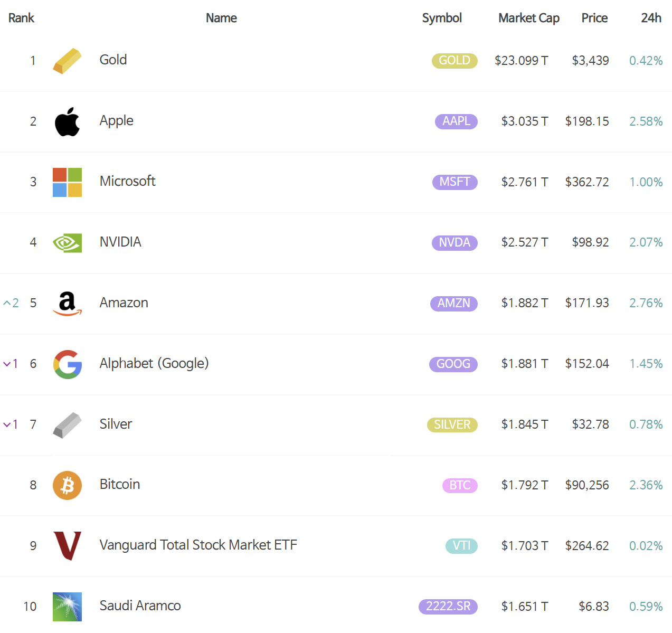
Task: Click the NVIDIA eye logo
Action: [67, 242]
